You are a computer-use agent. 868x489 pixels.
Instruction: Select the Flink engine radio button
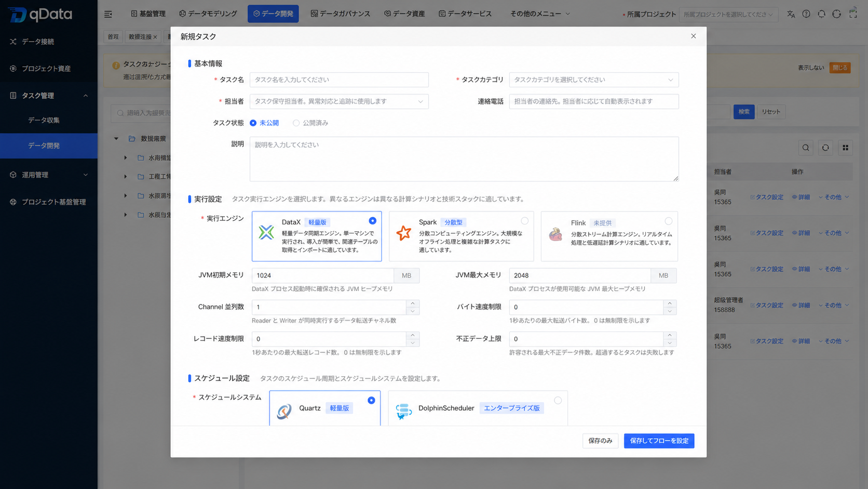click(669, 221)
